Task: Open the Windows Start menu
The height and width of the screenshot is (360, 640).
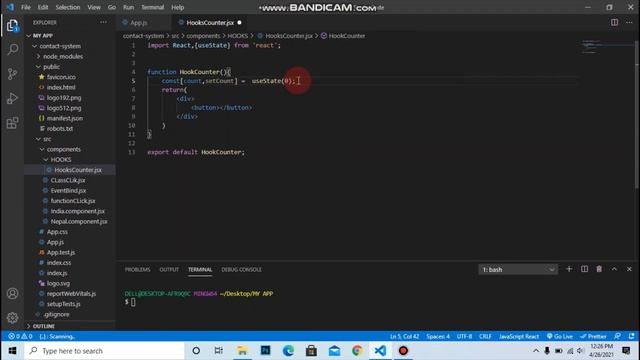Action: [x=12, y=351]
